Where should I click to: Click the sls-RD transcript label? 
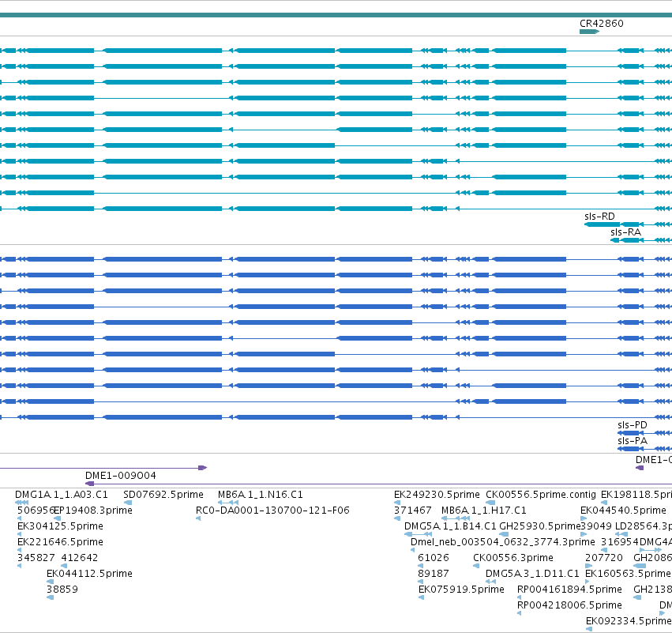tap(599, 217)
